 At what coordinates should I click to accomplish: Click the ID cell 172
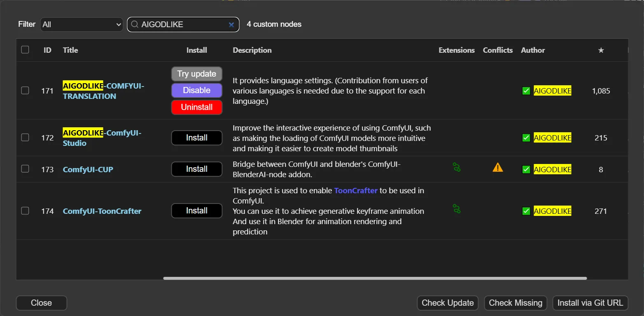pyautogui.click(x=47, y=138)
